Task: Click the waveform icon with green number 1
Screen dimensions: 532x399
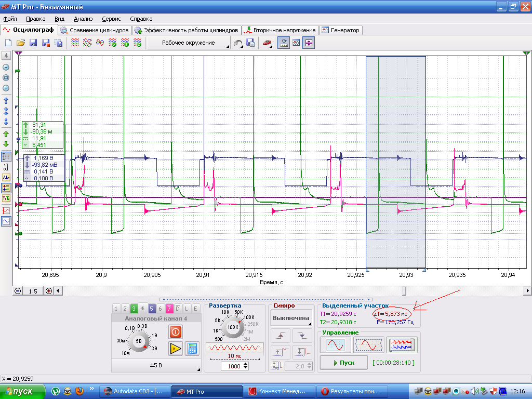Action: 125,43
